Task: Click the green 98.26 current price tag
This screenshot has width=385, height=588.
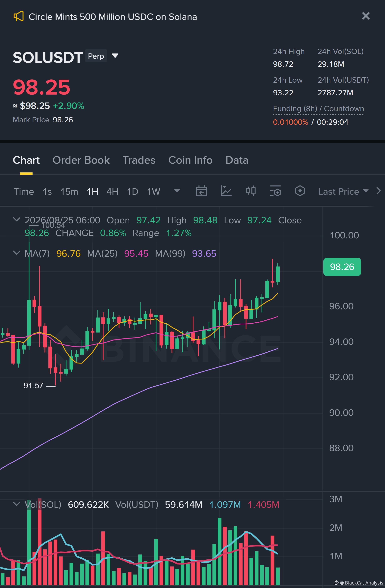Action: [342, 267]
